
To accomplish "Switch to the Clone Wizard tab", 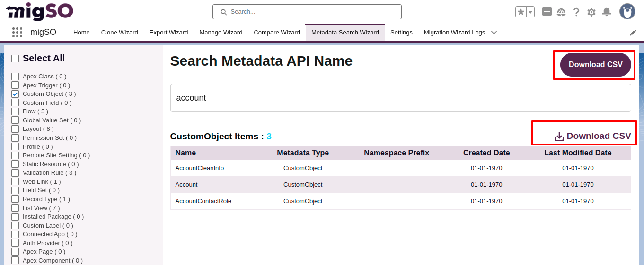I will point(119,33).
